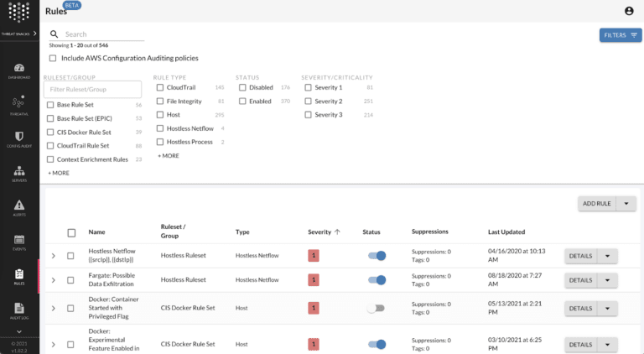Image resolution: width=644 pixels, height=354 pixels.
Task: Click the user account profile icon
Action: 629,11
